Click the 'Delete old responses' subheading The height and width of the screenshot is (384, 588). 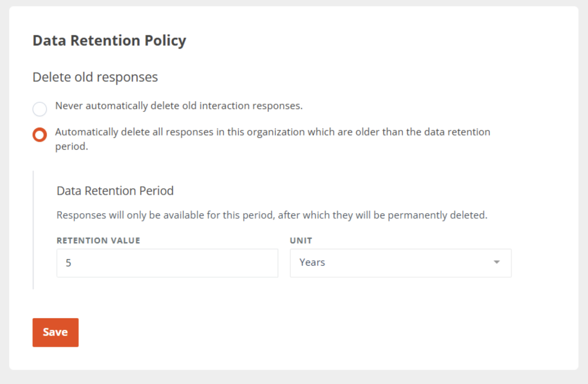click(x=95, y=77)
